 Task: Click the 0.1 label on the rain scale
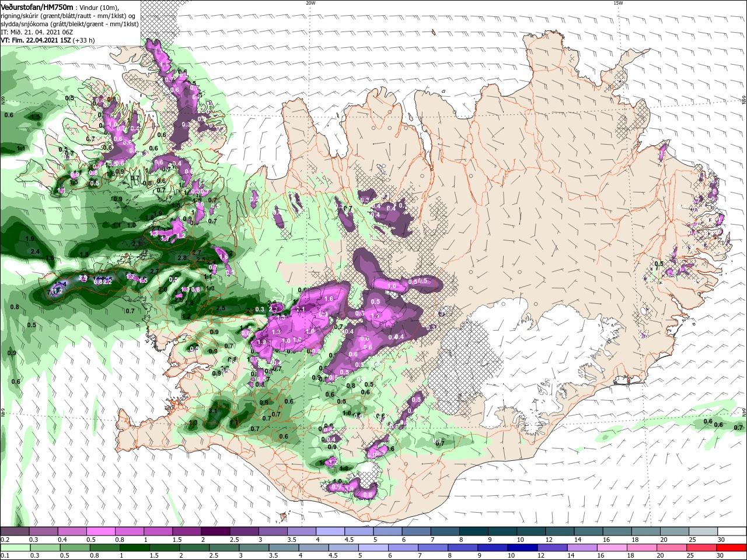5,556
